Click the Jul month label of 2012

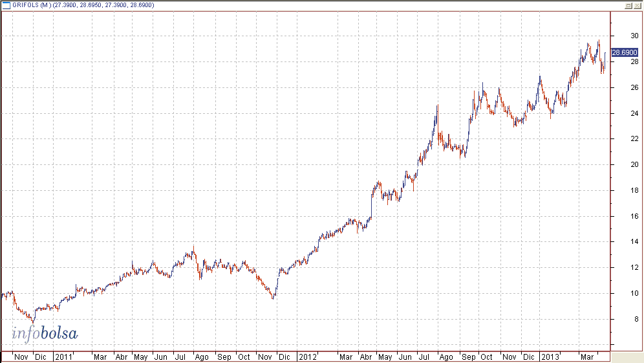pyautogui.click(x=424, y=357)
